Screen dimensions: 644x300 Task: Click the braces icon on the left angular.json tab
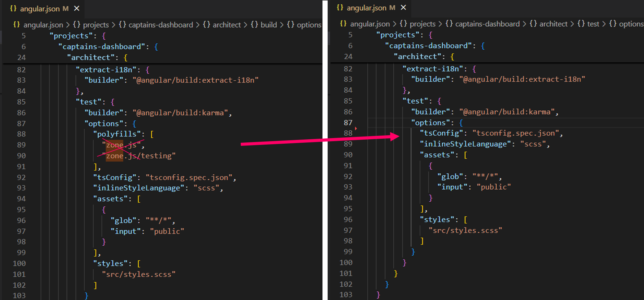(x=13, y=9)
